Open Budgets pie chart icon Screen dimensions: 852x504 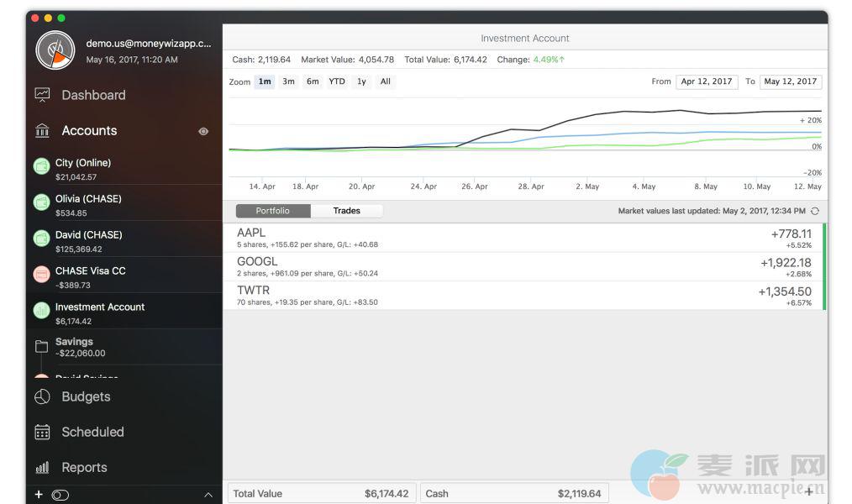click(x=42, y=396)
